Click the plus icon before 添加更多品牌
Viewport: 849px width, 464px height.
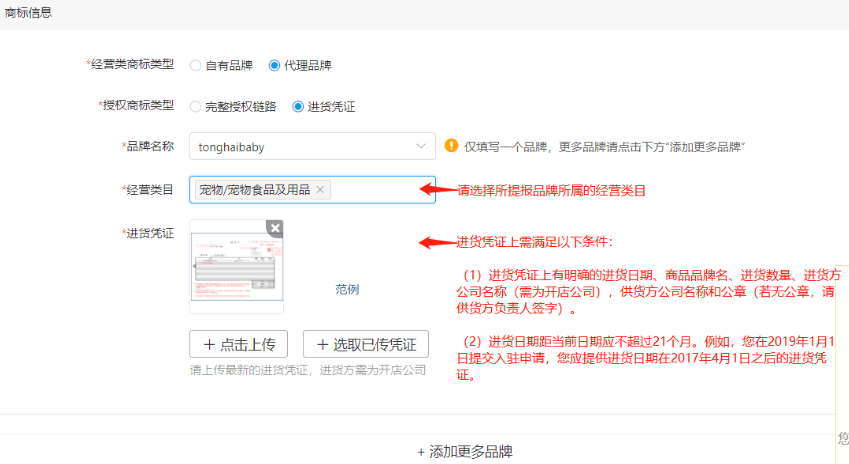pyautogui.click(x=421, y=452)
